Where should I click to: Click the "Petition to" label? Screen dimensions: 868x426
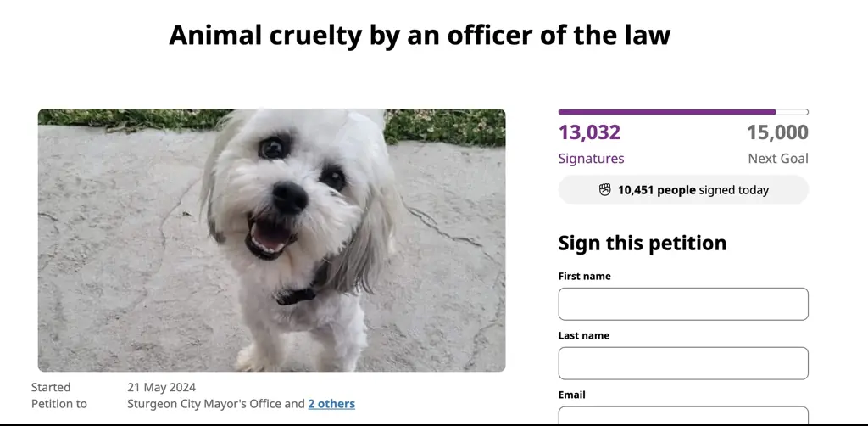coord(58,404)
